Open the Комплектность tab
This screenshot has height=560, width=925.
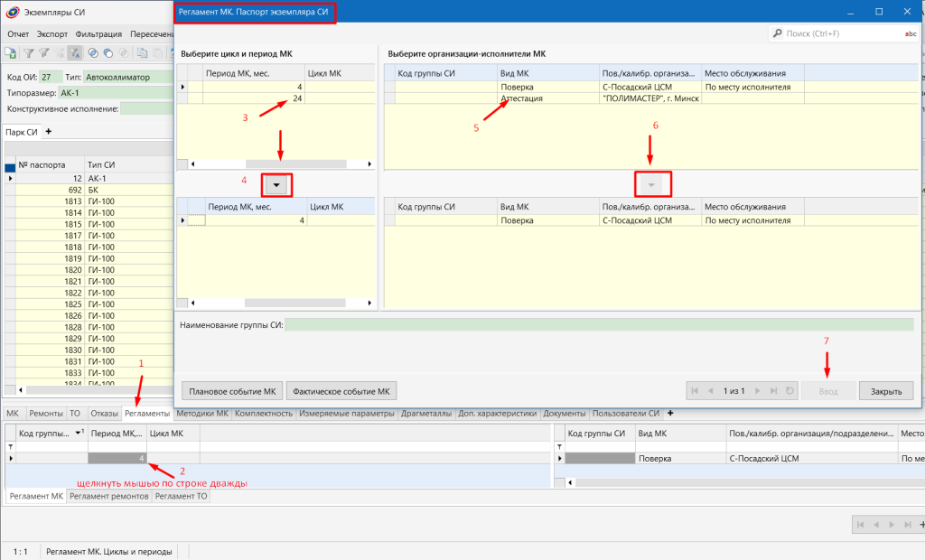click(x=263, y=413)
